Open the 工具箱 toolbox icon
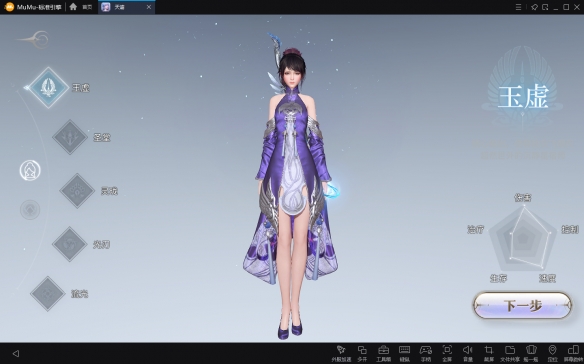Image resolution: width=584 pixels, height=364 pixels. pyautogui.click(x=383, y=354)
